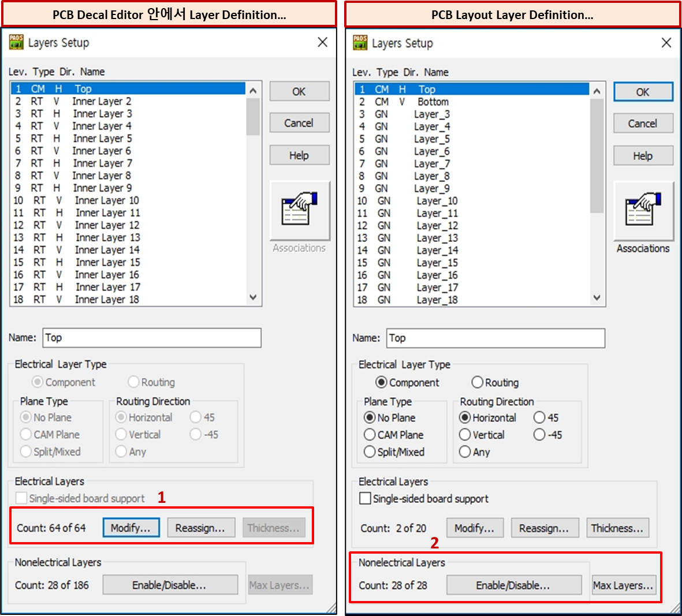Click Name field in Decal Editor window
Screen dimensions: 682x616
tap(152, 337)
